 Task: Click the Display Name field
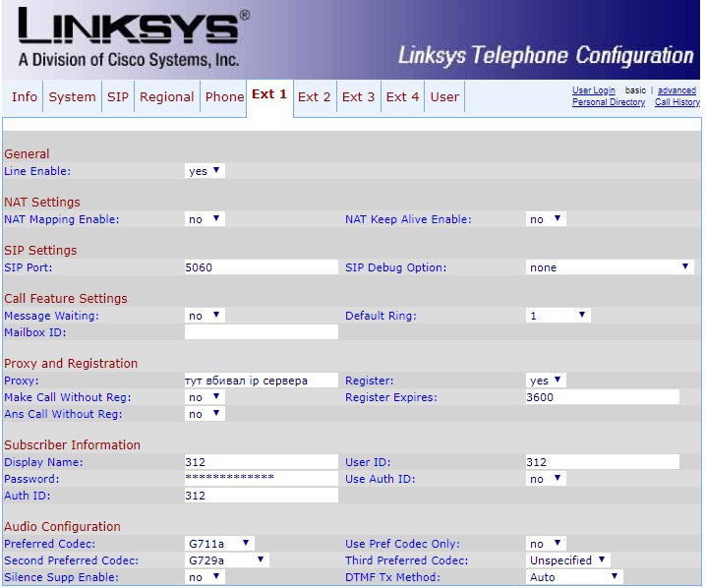262,462
